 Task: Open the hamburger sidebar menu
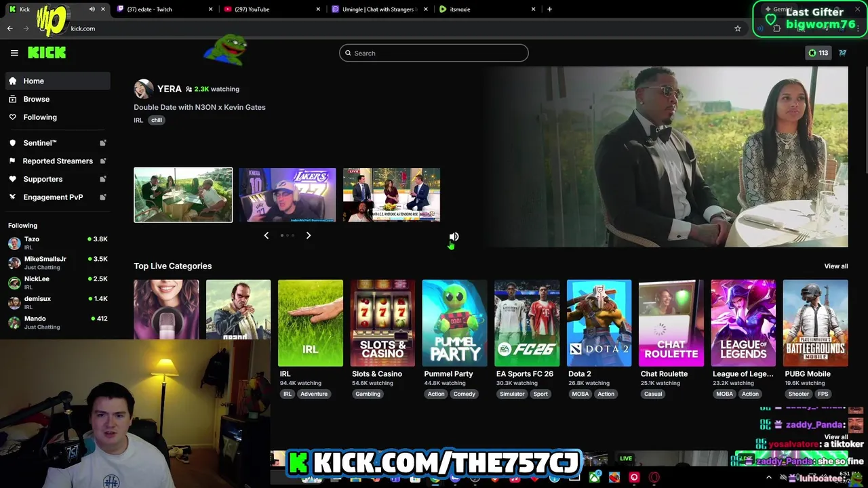tap(14, 53)
